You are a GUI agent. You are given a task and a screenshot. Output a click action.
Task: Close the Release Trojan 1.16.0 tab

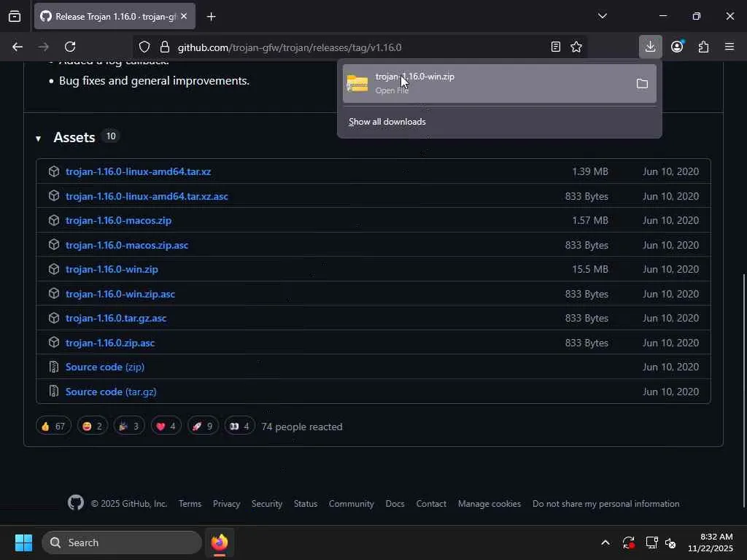[184, 17]
